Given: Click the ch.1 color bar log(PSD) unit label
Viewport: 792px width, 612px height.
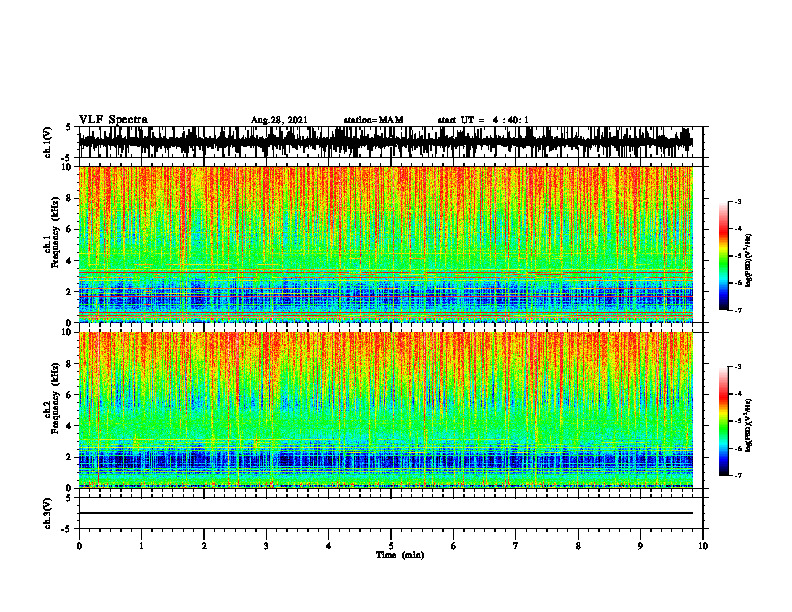Looking at the screenshot, I should click(749, 261).
